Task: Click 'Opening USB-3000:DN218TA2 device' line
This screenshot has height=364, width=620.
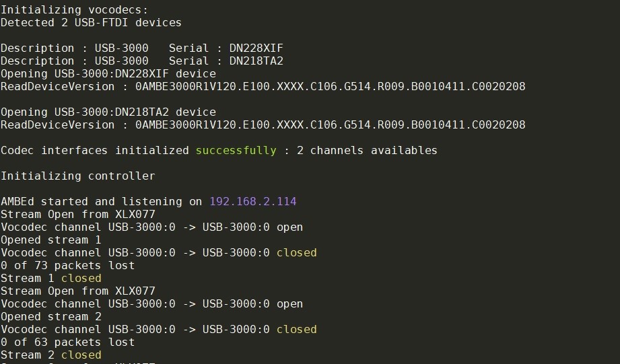Action: [108, 112]
